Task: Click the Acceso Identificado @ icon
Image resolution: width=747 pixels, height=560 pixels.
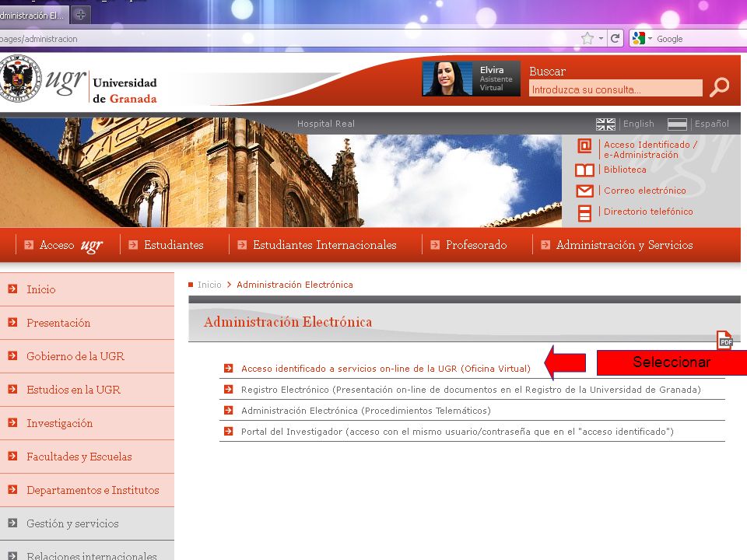Action: [x=584, y=145]
